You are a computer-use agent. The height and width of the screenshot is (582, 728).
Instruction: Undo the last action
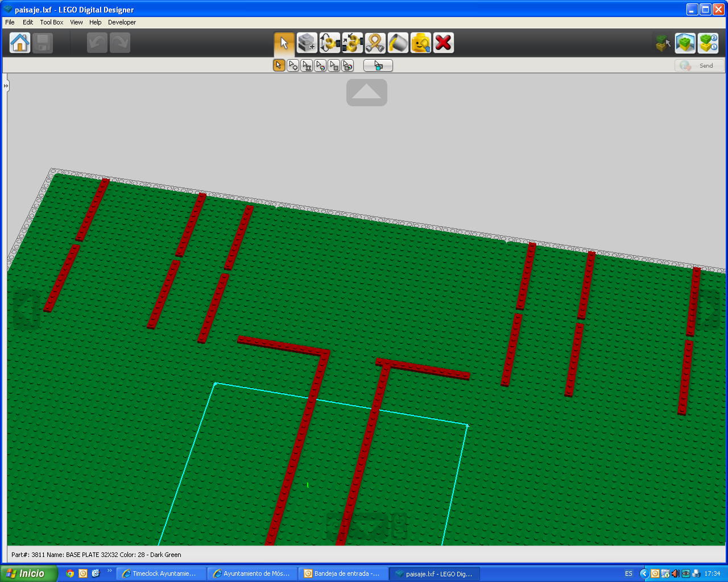coord(97,43)
